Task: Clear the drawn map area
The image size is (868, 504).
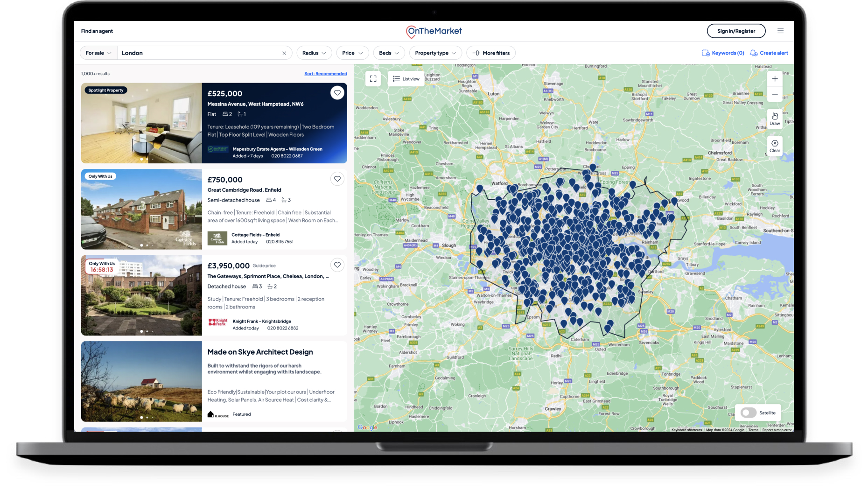Action: [x=775, y=146]
